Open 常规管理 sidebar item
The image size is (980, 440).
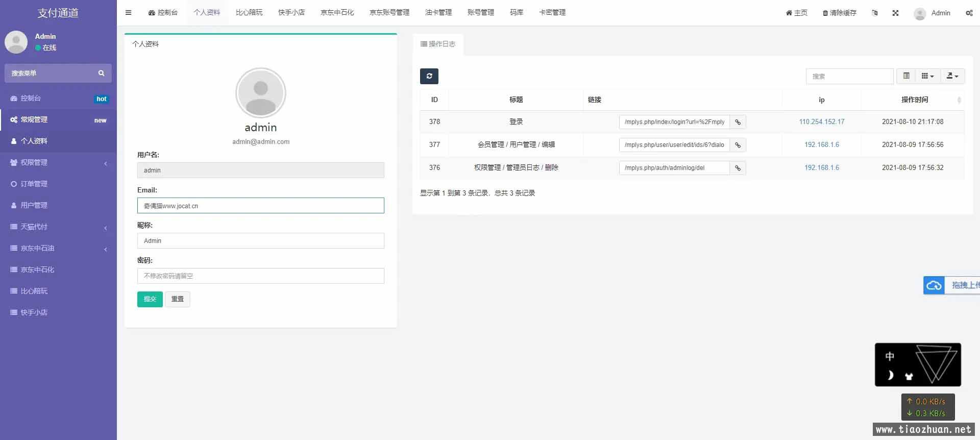click(58, 119)
